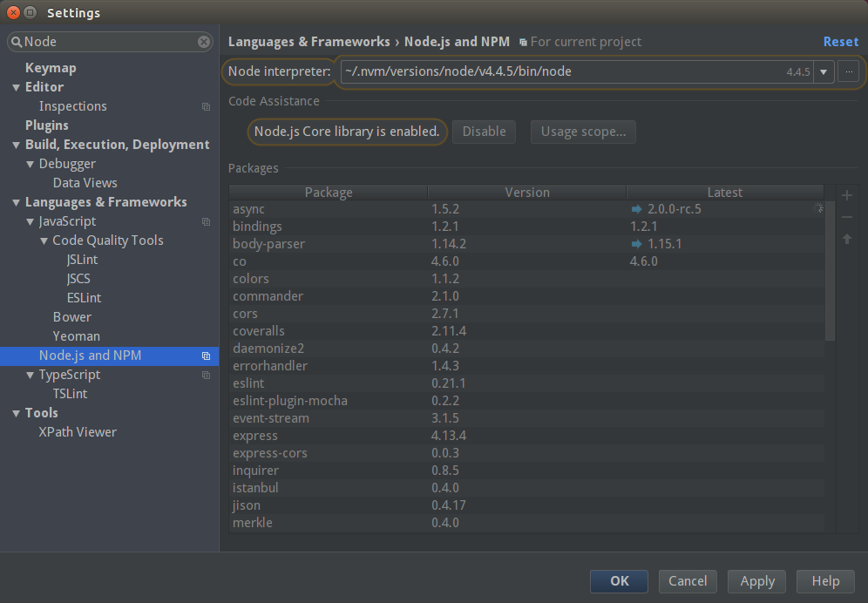Upgrade package with the up arrow icon
This screenshot has width=868, height=603.
[847, 239]
